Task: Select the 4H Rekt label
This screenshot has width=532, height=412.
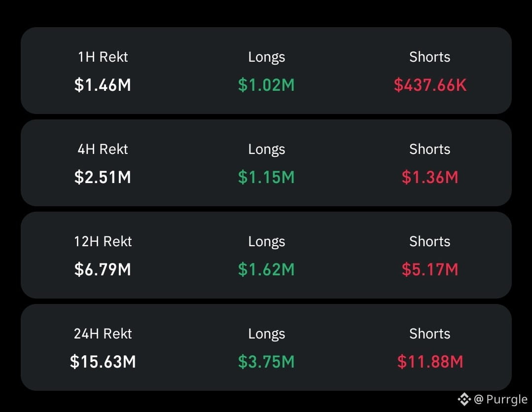Action: tap(103, 149)
